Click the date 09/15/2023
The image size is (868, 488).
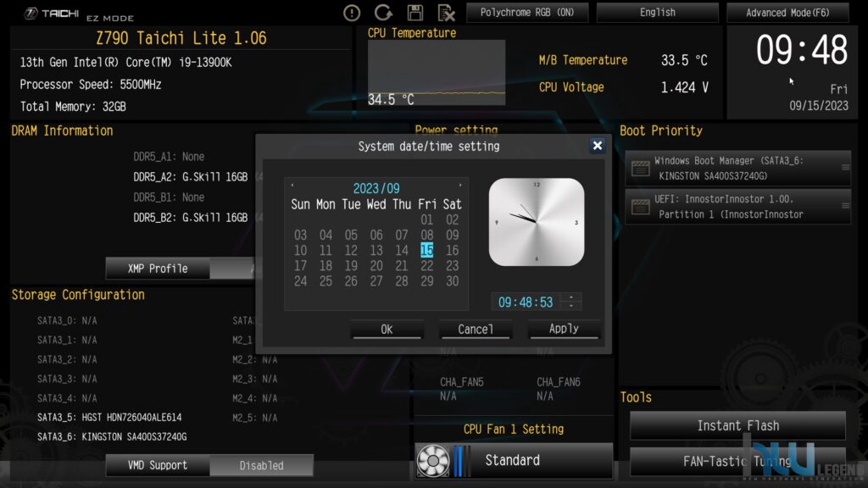coord(819,106)
